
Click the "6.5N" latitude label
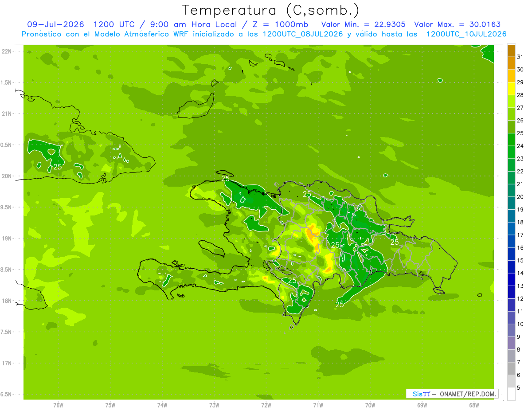(6, 394)
